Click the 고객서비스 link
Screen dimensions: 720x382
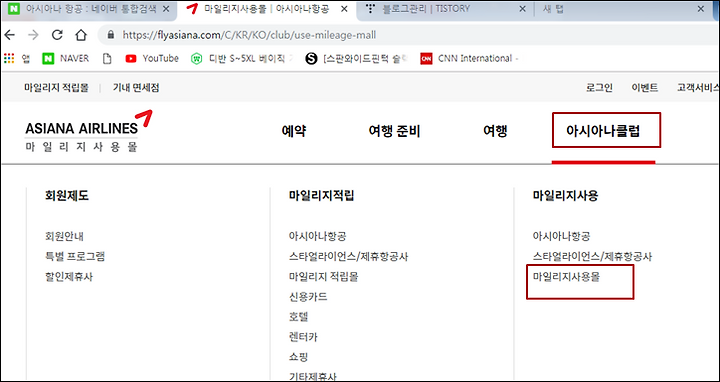[x=698, y=88]
